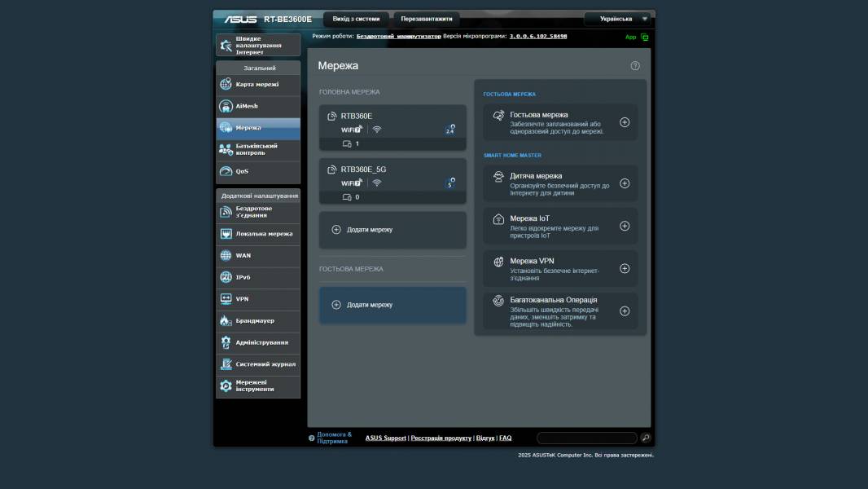
Task: Click the WAN globe icon
Action: click(x=226, y=255)
